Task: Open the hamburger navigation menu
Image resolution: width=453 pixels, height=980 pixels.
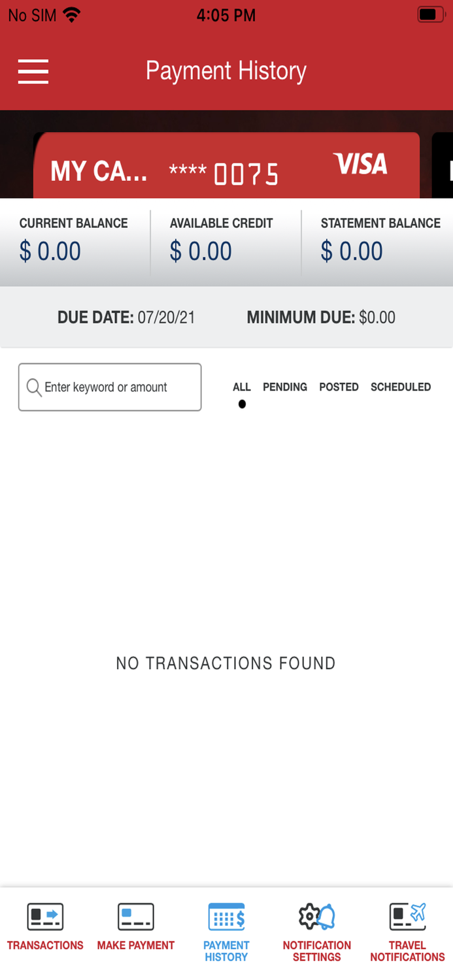Action: click(33, 71)
